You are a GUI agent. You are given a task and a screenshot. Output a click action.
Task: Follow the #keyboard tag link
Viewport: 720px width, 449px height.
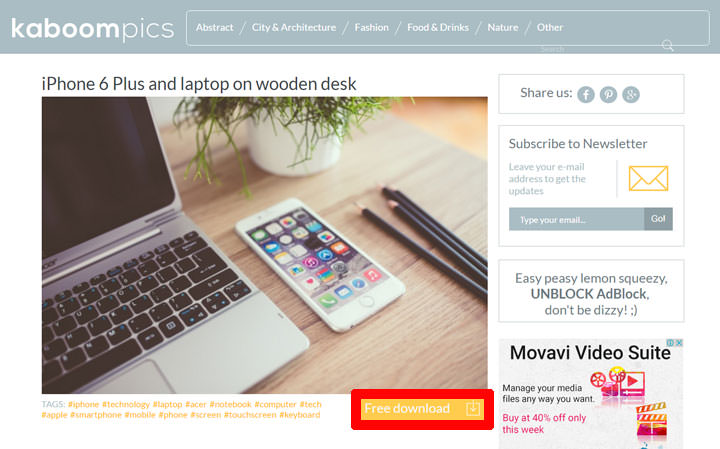pyautogui.click(x=299, y=415)
